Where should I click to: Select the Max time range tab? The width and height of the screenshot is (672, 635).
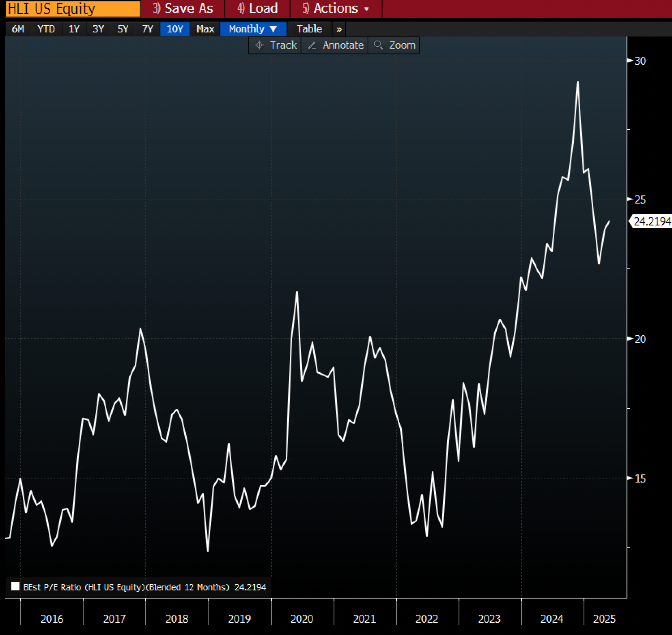(205, 29)
